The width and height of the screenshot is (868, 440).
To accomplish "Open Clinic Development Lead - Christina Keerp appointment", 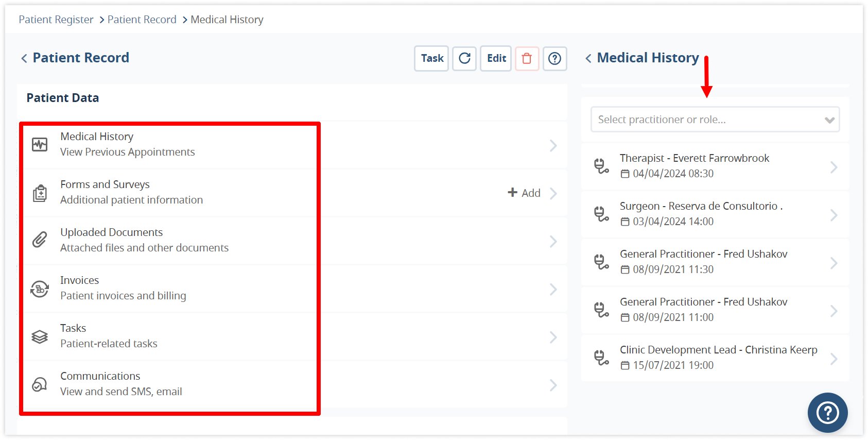I will point(715,358).
